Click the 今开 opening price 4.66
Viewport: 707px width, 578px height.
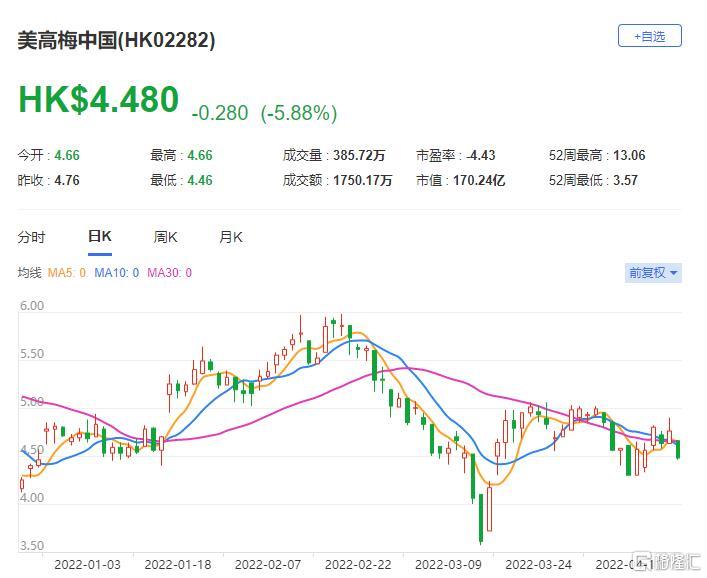pyautogui.click(x=67, y=156)
